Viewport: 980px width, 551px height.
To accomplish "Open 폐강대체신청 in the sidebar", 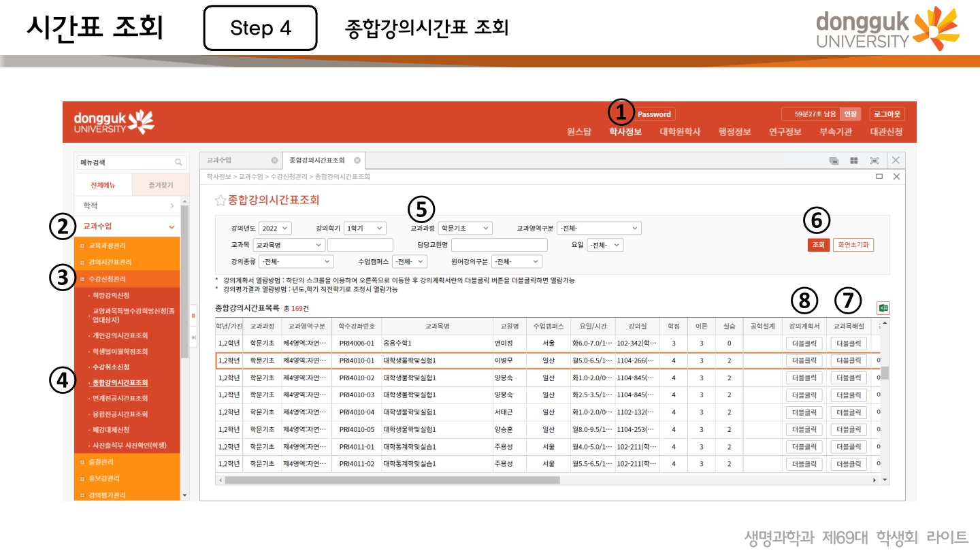I will [111, 430].
